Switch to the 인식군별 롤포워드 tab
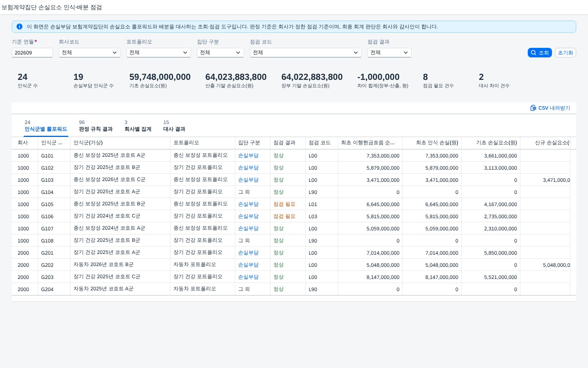Viewport: 588px width, 368px height. [46, 126]
